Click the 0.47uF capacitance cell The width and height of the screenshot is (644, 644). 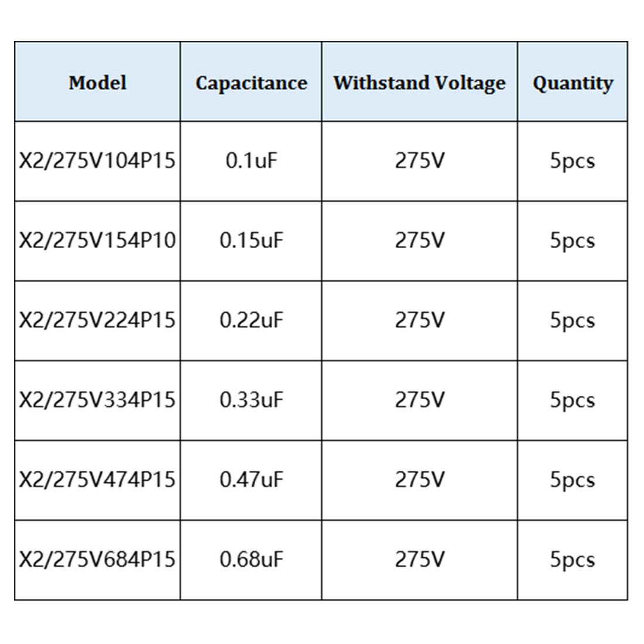point(251,479)
